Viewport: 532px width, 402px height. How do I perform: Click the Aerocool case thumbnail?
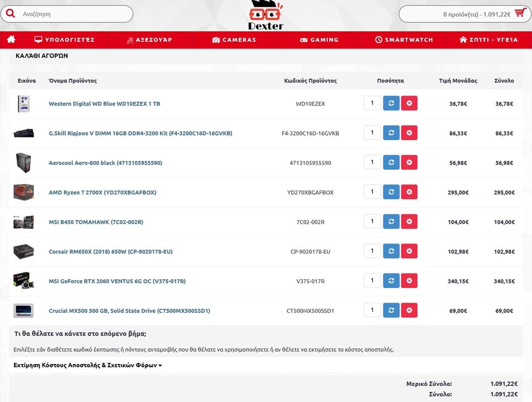[x=23, y=162]
